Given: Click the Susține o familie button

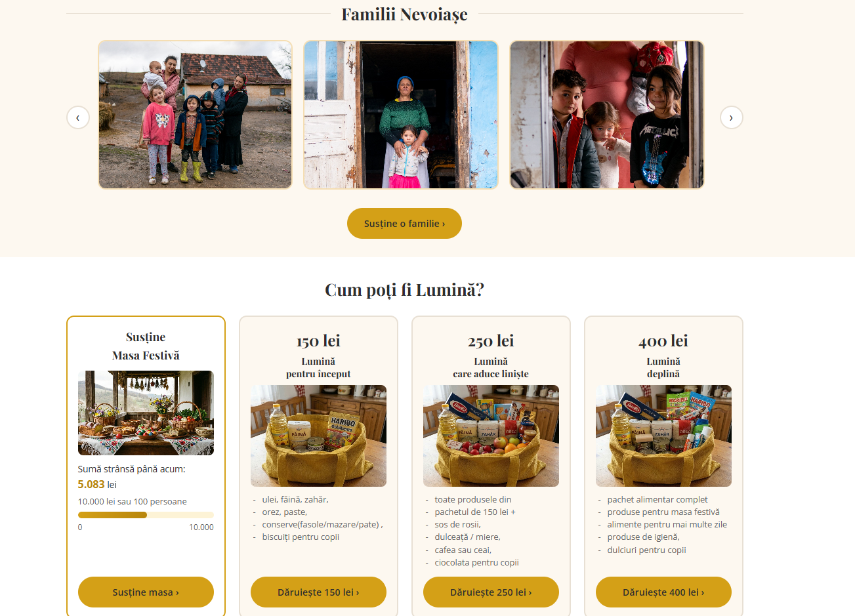Looking at the screenshot, I should point(404,224).
